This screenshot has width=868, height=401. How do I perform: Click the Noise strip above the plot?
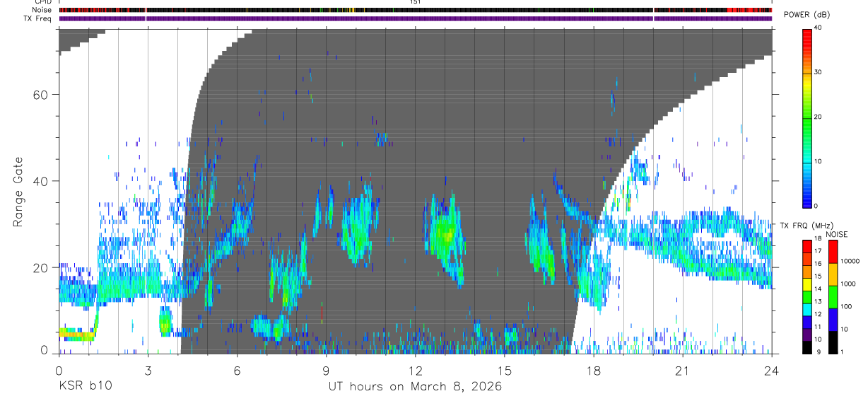pyautogui.click(x=415, y=10)
